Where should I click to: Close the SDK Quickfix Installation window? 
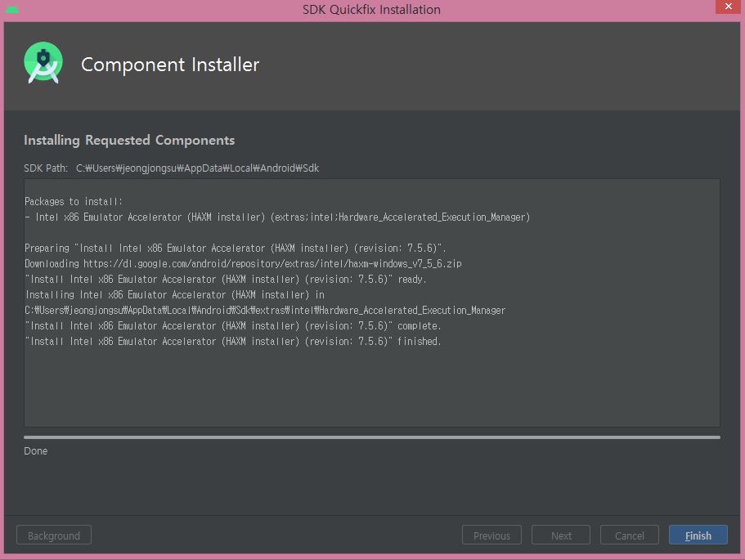point(728,7)
